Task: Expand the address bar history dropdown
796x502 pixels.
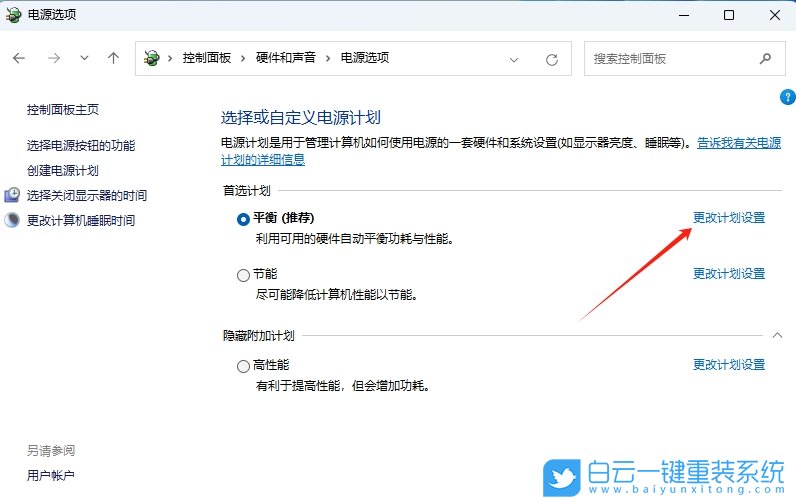Action: [514, 60]
